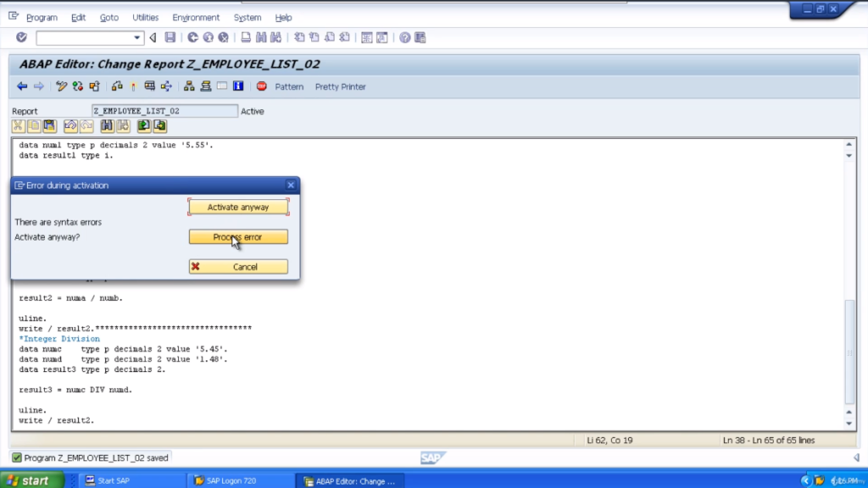
Task: Click the green Back circle icon
Action: click(192, 37)
